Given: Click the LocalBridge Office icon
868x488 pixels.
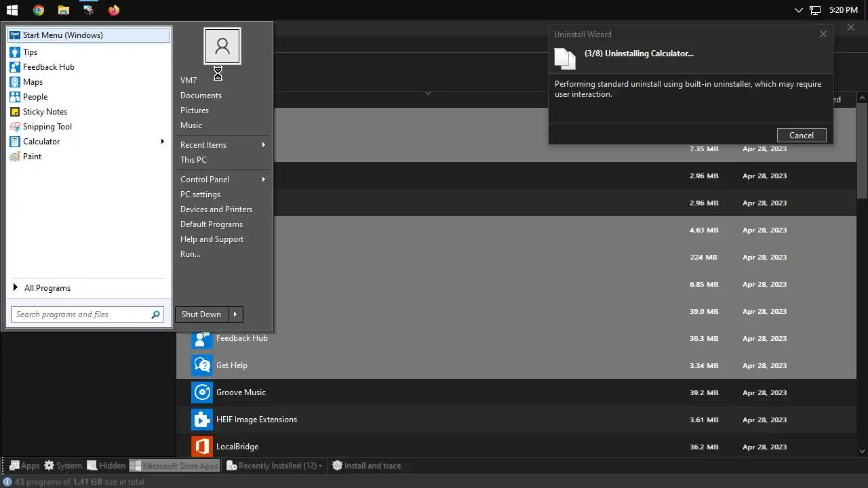Looking at the screenshot, I should [201, 447].
